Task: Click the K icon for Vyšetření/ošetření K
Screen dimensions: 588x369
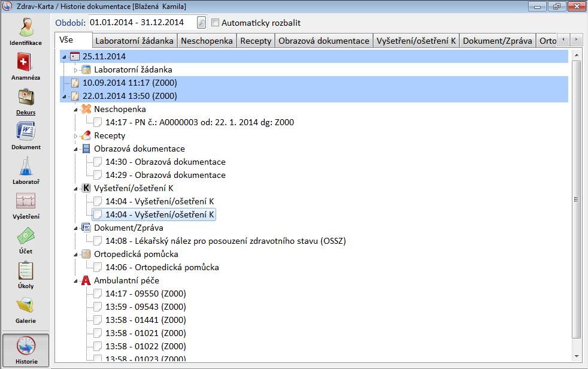Action: [x=86, y=188]
